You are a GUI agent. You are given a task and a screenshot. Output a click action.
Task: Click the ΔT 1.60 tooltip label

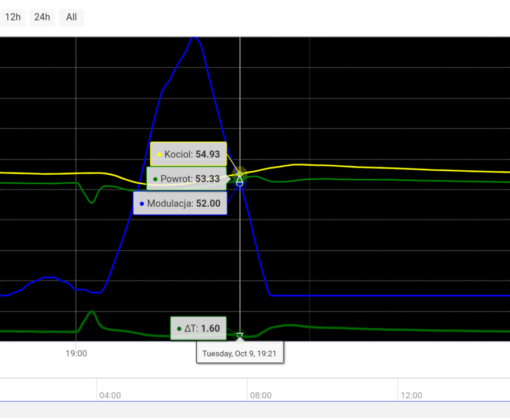[198, 329]
